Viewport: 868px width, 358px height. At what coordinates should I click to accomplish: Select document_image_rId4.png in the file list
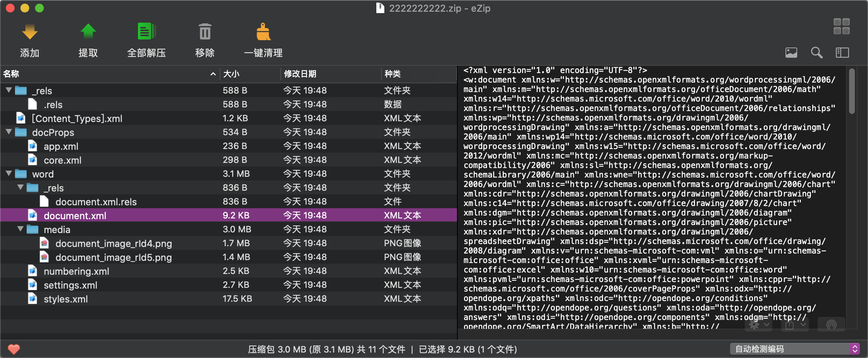pyautogui.click(x=114, y=243)
